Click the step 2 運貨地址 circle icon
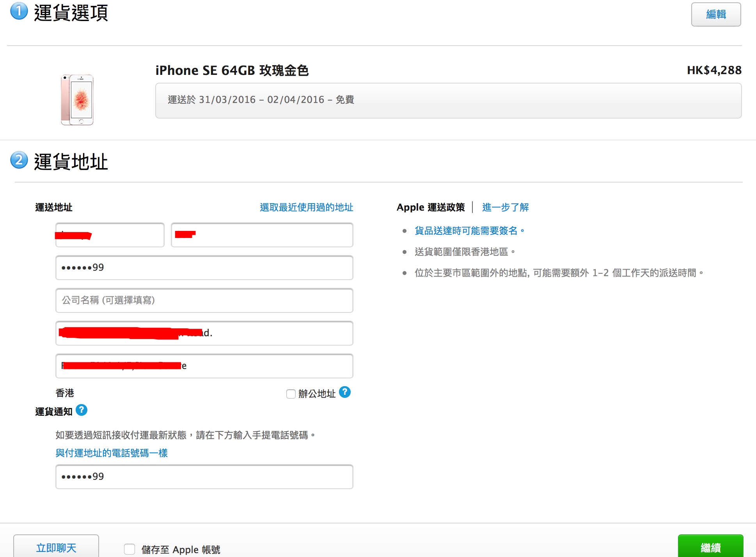 tap(19, 161)
